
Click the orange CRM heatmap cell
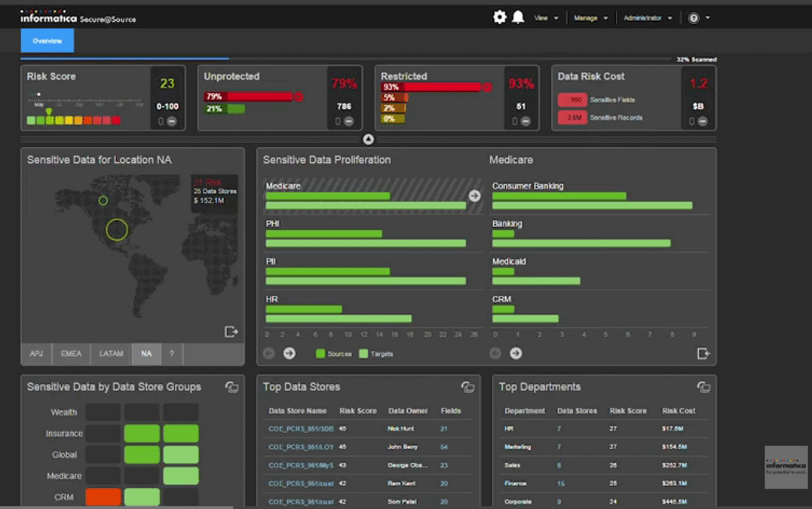(x=103, y=497)
